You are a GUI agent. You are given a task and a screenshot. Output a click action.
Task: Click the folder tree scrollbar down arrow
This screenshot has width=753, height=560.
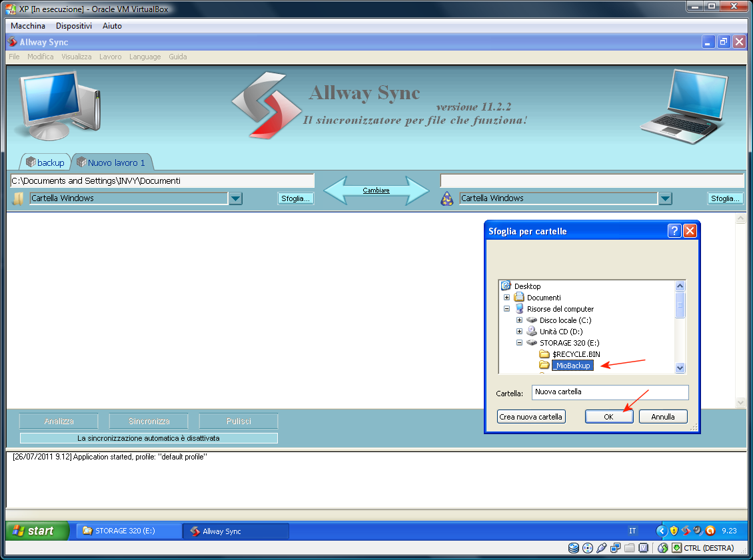(680, 368)
